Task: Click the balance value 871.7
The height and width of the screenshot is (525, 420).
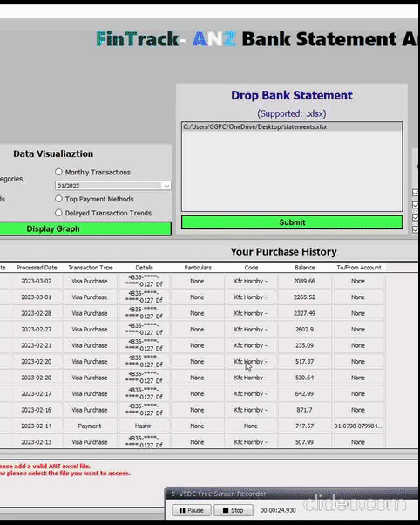Action: point(304,410)
